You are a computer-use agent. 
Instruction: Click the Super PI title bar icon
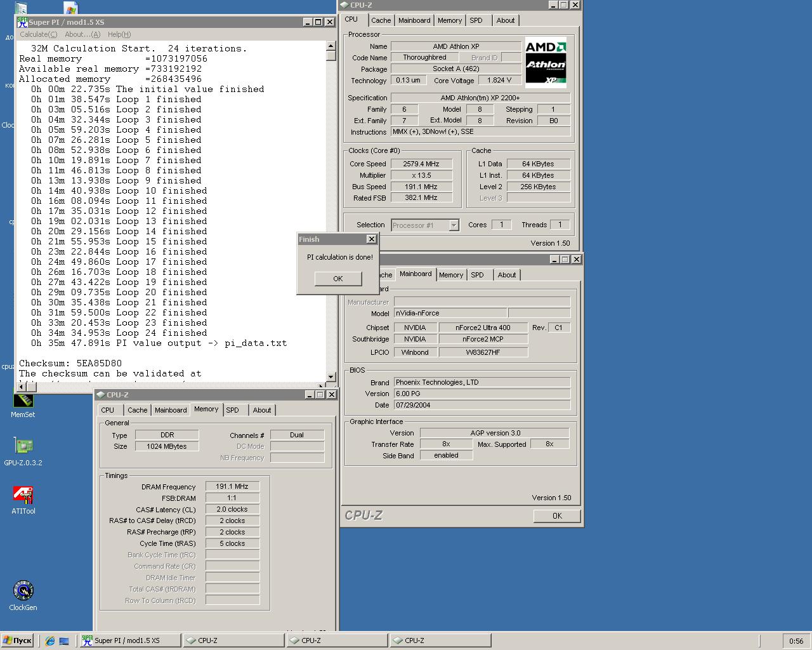pos(22,22)
